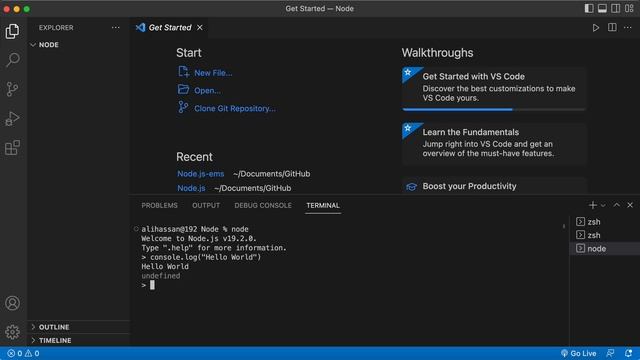This screenshot has width=640, height=360.
Task: Close the Get Started tab
Action: (200, 27)
